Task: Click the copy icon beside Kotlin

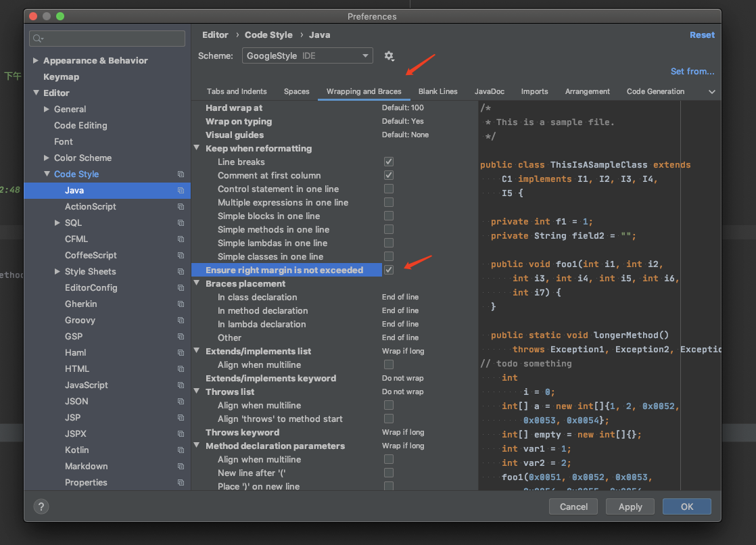Action: [x=181, y=450]
